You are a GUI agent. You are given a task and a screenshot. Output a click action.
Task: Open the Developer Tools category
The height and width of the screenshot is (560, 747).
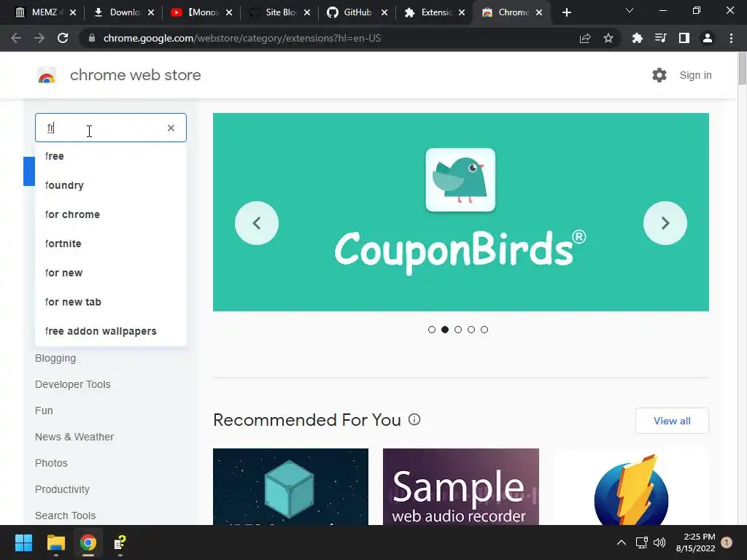coord(72,384)
